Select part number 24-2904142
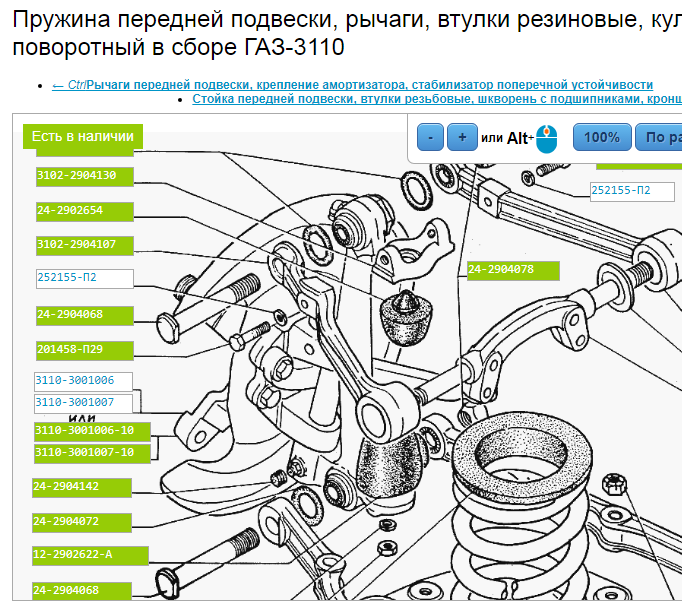Image resolution: width=682 pixels, height=615 pixels. pos(82,488)
